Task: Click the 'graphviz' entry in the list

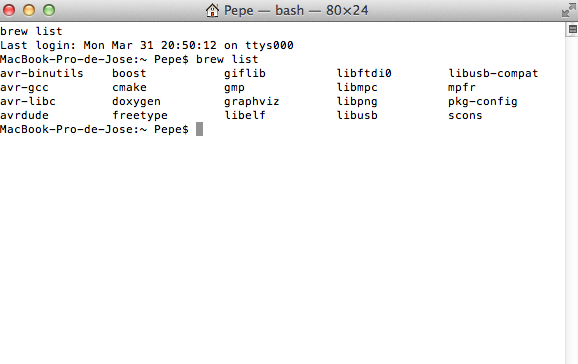Action: [x=252, y=101]
